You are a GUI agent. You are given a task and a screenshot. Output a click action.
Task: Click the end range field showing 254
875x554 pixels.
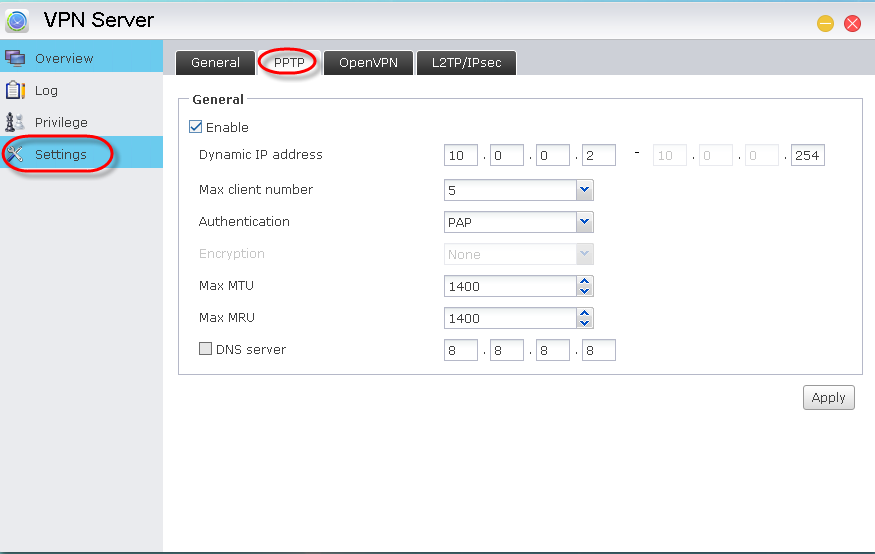click(807, 155)
